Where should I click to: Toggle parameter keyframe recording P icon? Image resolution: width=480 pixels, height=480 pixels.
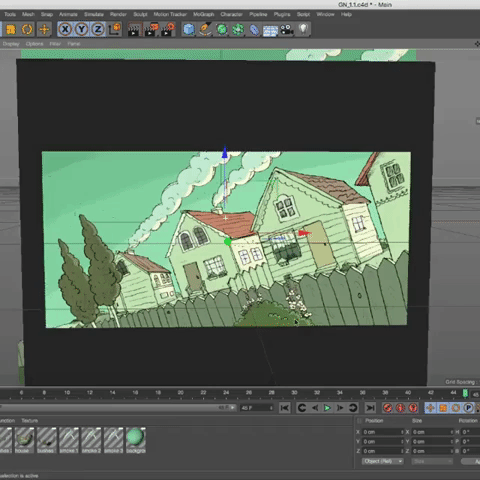pos(468,408)
